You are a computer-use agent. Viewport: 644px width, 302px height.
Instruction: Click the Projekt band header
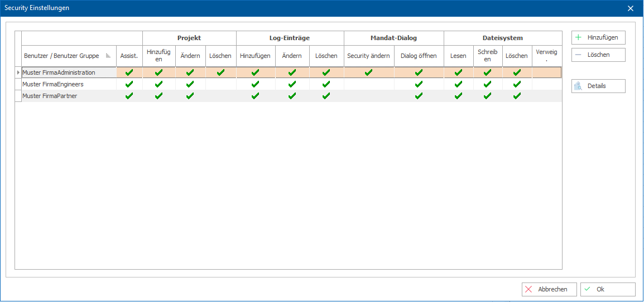click(x=189, y=38)
